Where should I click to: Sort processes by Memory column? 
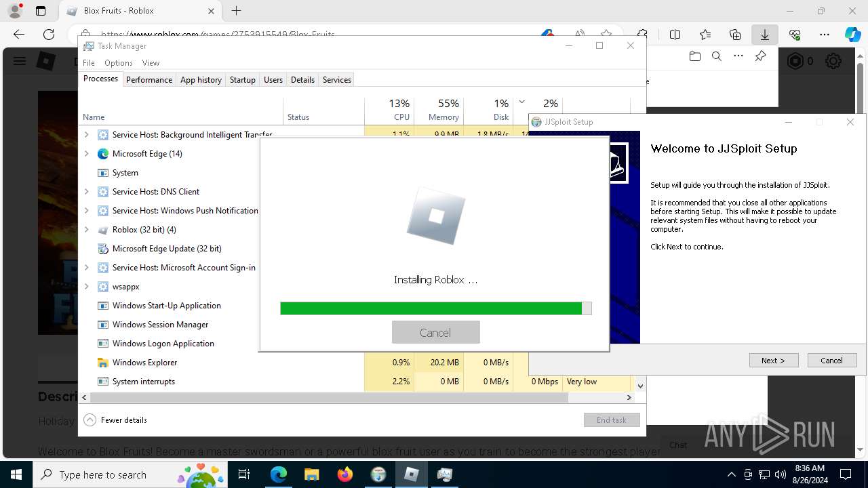coord(439,110)
